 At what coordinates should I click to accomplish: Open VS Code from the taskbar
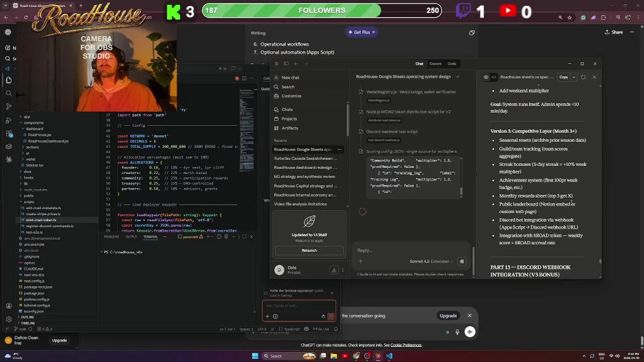389,356
